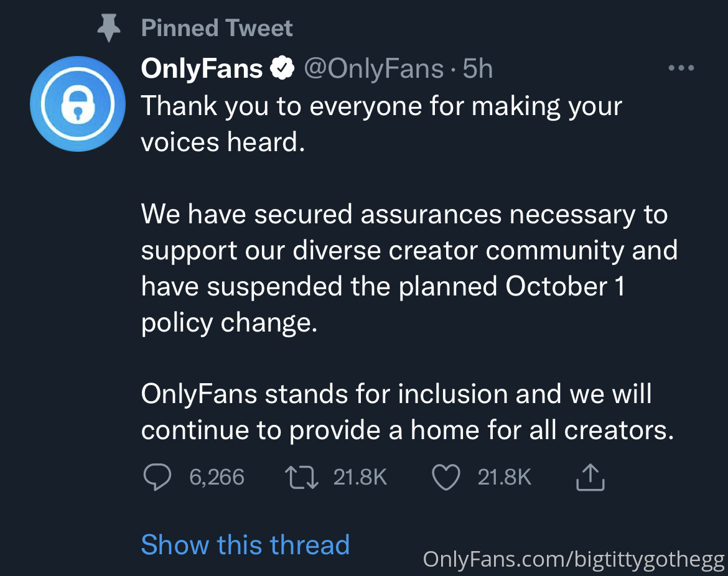The height and width of the screenshot is (576, 728).
Task: Click the reply speech bubble icon
Action: 157,478
